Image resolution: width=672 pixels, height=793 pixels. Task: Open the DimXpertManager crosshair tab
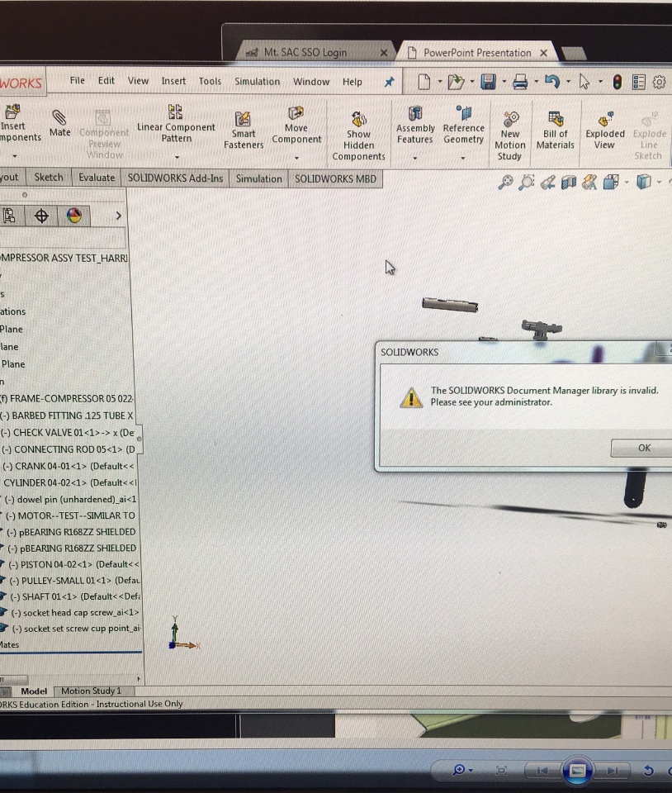41,216
